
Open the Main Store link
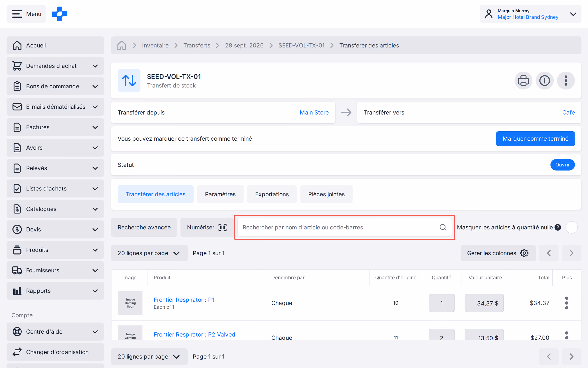pos(314,113)
